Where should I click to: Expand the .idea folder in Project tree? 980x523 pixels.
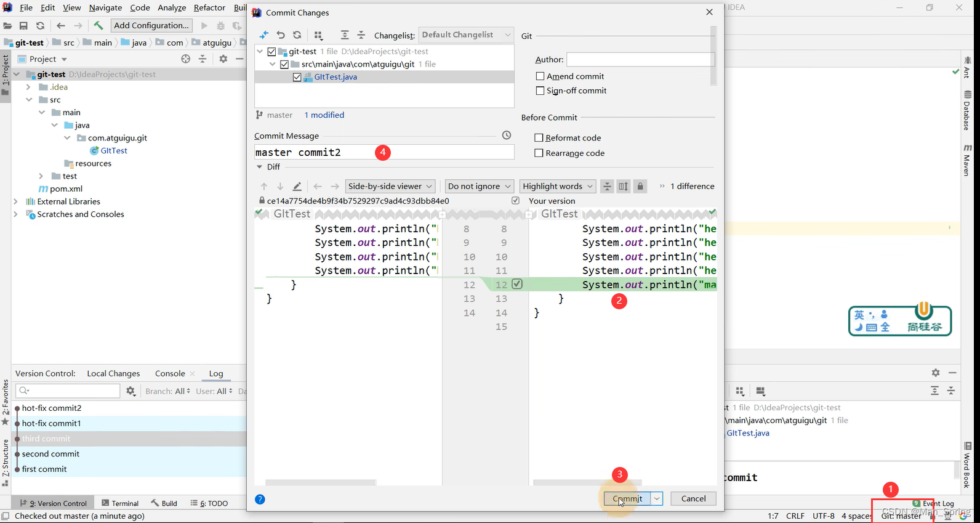pyautogui.click(x=28, y=87)
